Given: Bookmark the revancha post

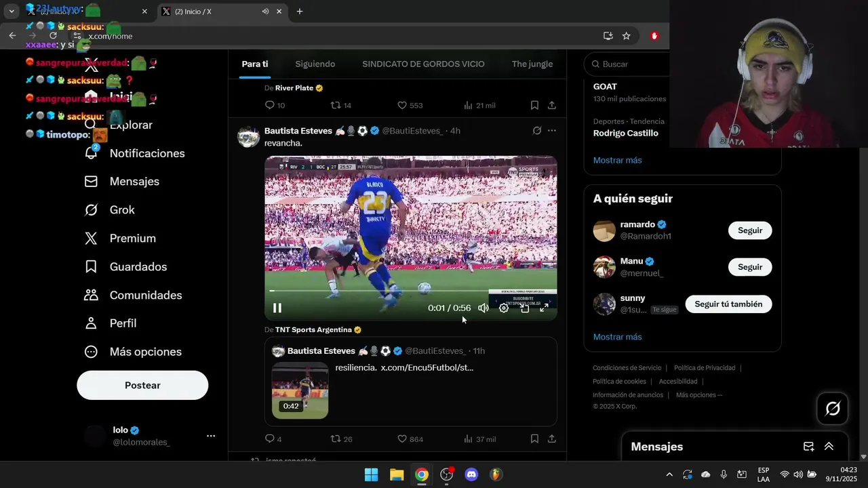Looking at the screenshot, I should [x=534, y=439].
